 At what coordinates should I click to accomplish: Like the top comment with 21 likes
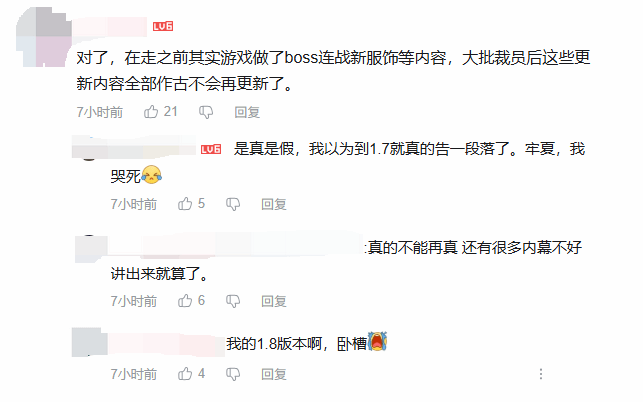151,112
